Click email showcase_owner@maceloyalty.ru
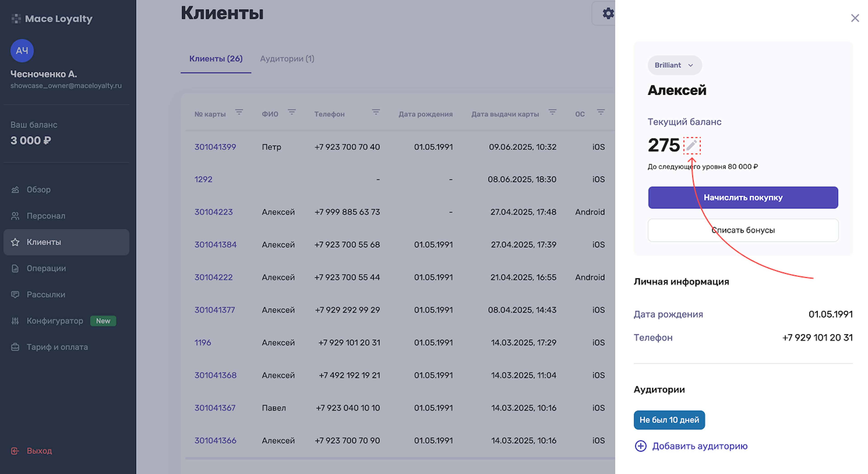This screenshot has height=474, width=868. [x=66, y=86]
